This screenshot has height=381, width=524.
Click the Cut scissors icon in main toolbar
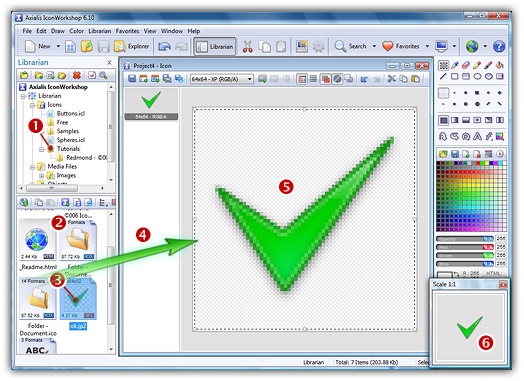(x=247, y=46)
